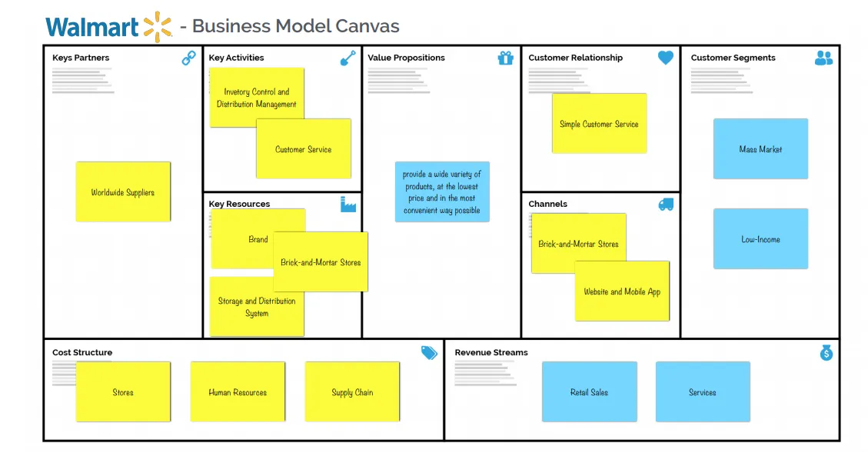Click the people icon in Customer Segments
The width and height of the screenshot is (868, 456).
pyautogui.click(x=823, y=58)
